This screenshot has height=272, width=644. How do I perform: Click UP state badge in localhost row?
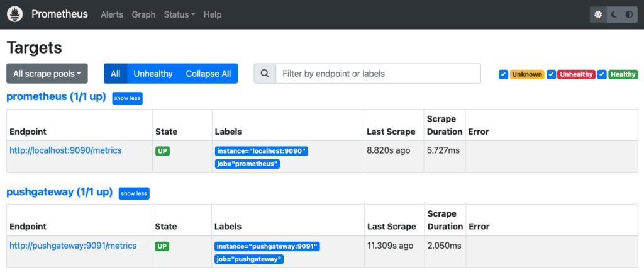click(163, 151)
